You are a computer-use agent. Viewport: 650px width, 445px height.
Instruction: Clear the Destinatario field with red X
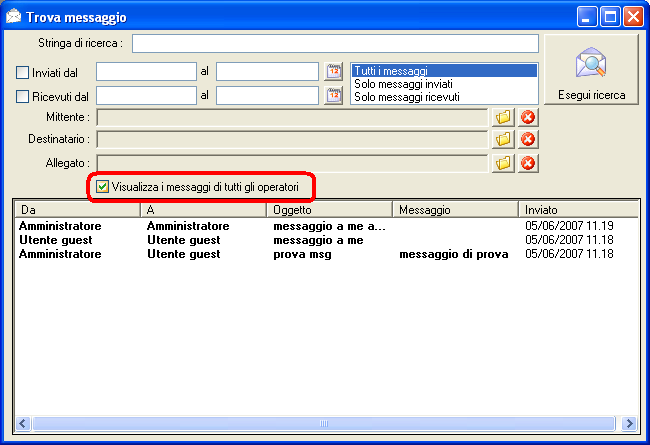coord(528,139)
